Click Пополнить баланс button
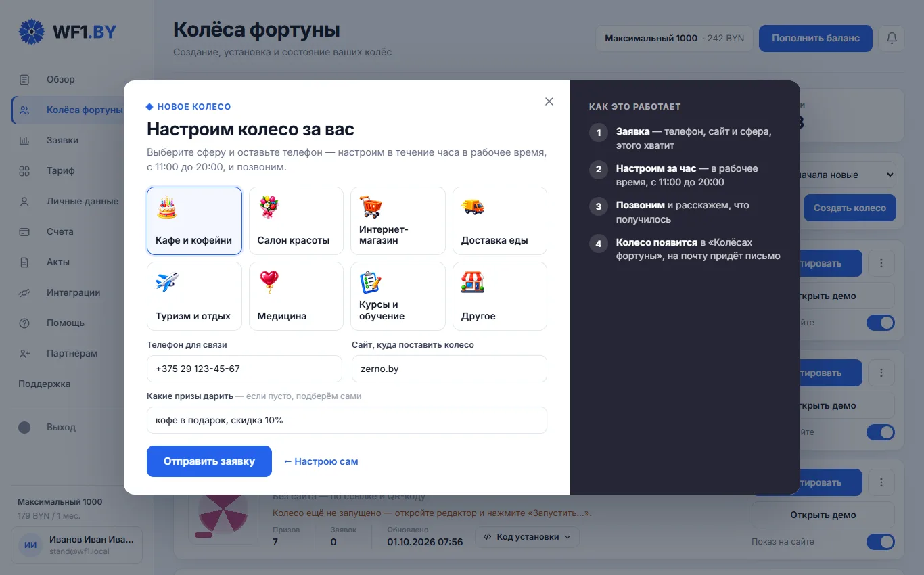The image size is (924, 575). click(x=816, y=39)
